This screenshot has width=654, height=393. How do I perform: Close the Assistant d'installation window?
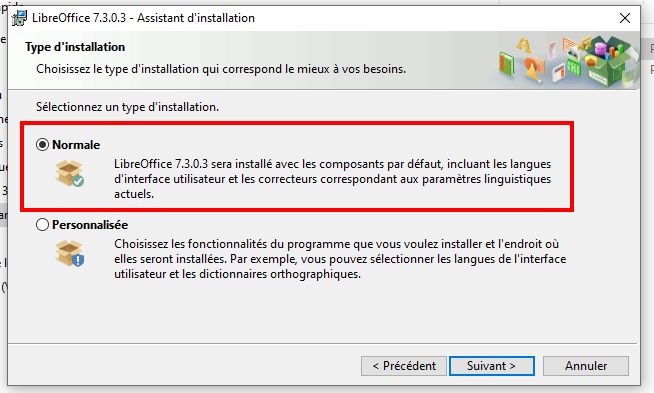(625, 18)
